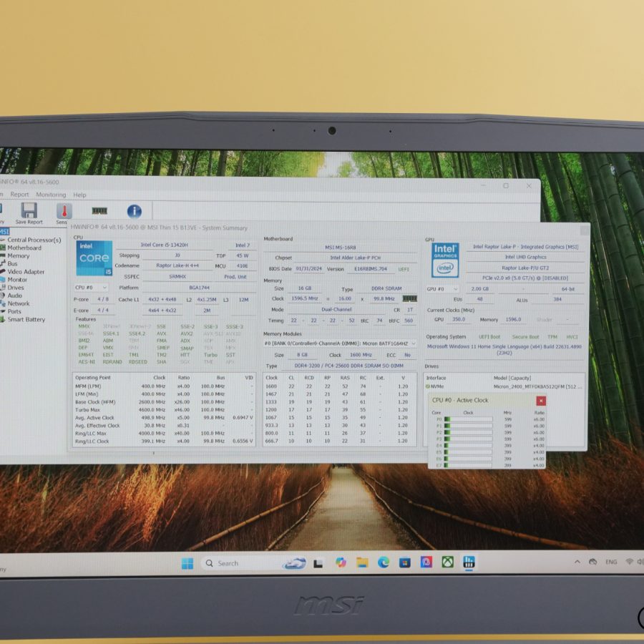Select Drives in the tree
The image size is (644, 644).
point(16,288)
